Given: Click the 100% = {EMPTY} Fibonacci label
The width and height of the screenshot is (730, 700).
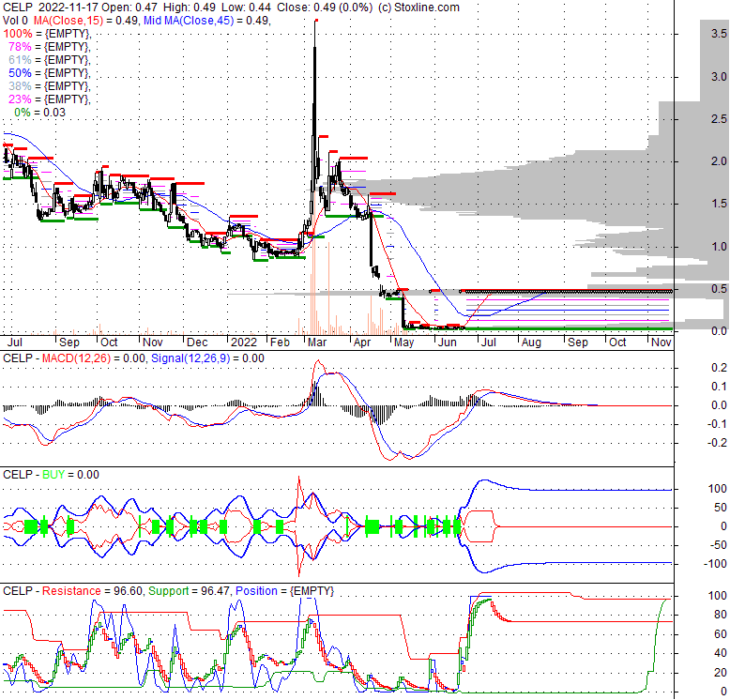Looking at the screenshot, I should pyautogui.click(x=47, y=34).
